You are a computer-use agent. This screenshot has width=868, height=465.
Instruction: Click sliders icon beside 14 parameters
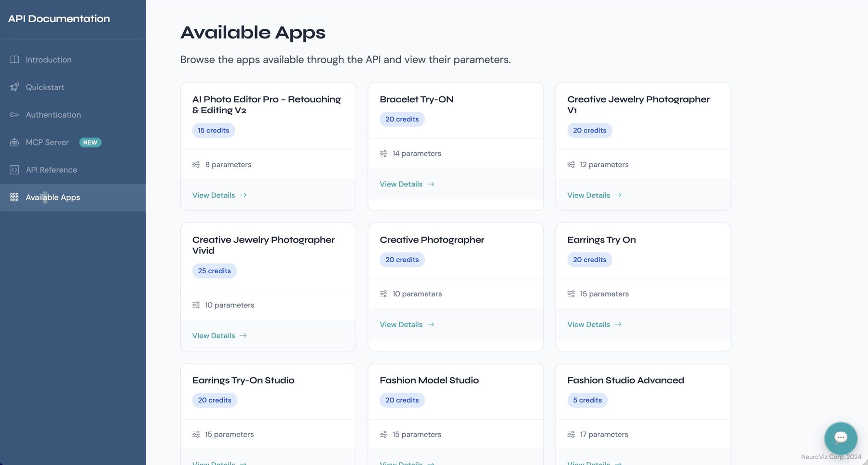384,153
